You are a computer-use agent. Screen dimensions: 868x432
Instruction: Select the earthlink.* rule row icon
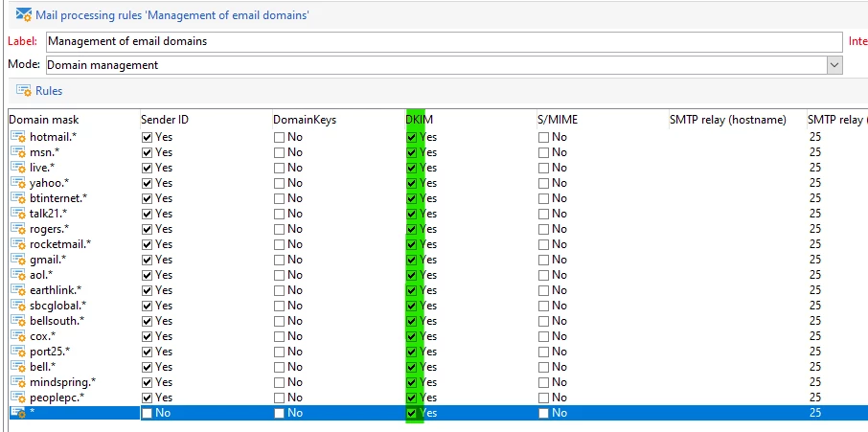tap(18, 290)
